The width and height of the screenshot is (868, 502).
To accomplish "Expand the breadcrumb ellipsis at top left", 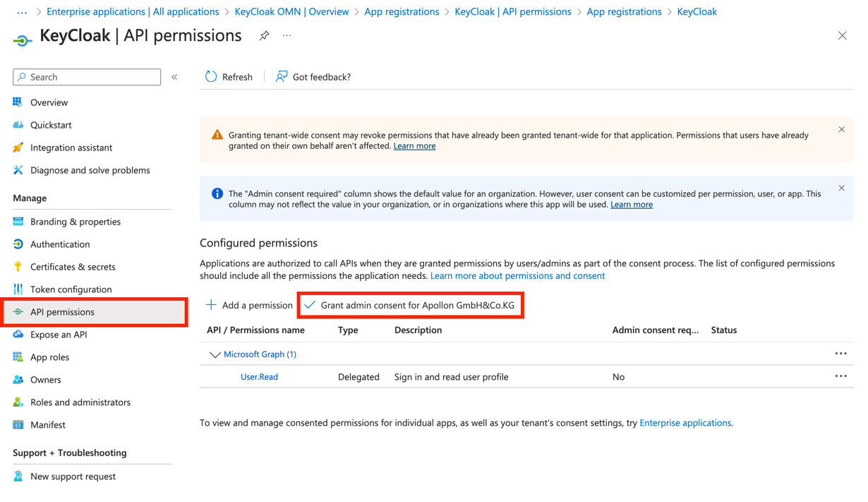I will 22,12.
